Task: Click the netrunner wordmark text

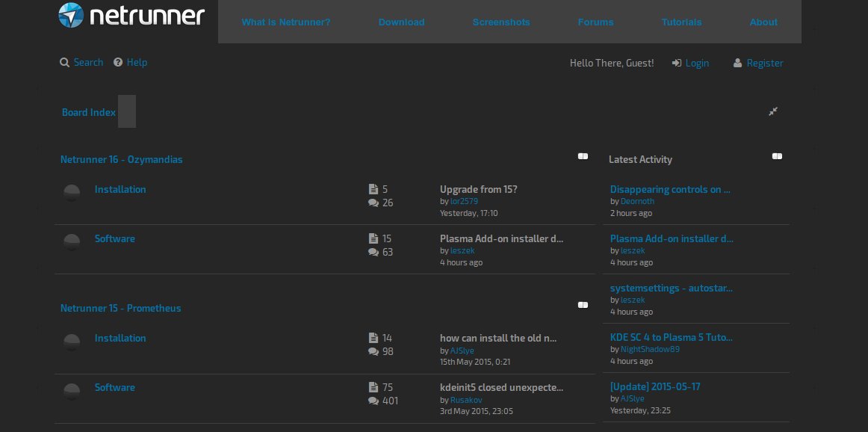Action: [x=147, y=16]
